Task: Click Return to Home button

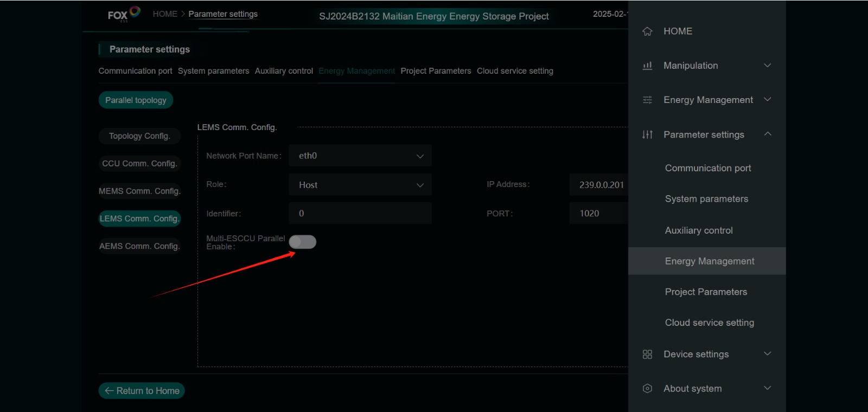Action: [142, 391]
